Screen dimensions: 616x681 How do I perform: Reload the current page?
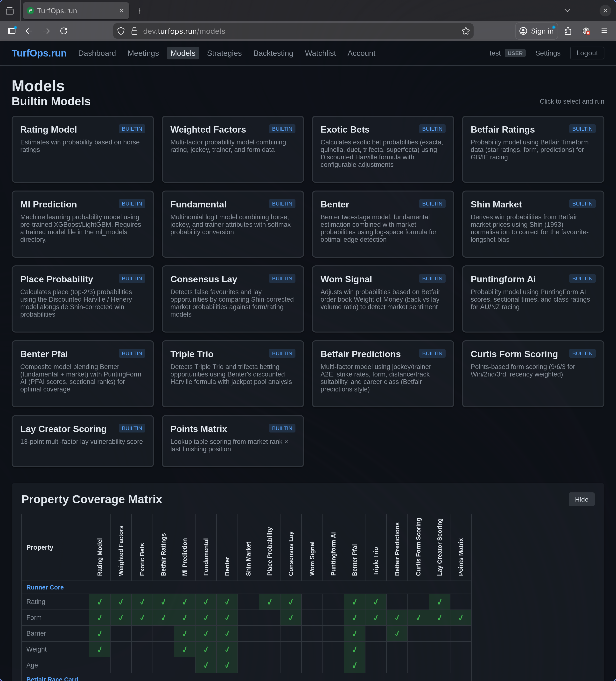(x=64, y=31)
